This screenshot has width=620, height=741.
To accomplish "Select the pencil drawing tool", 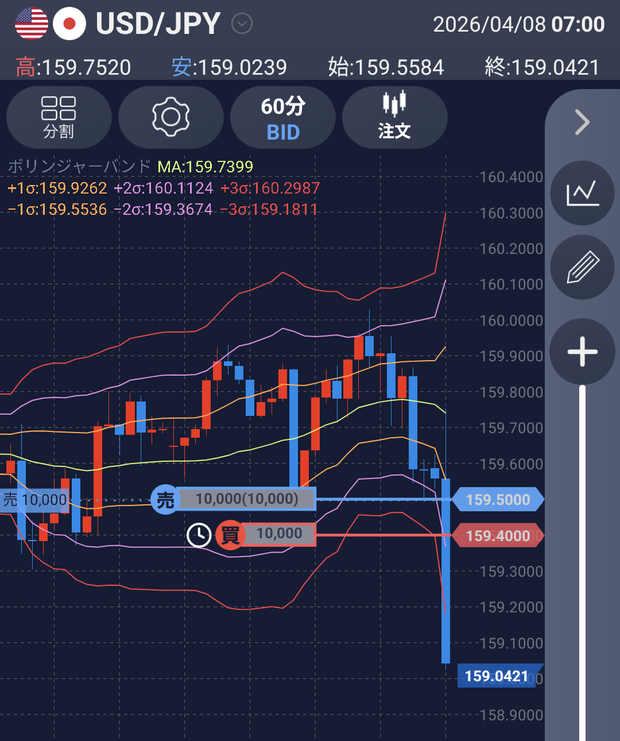I will coord(583,267).
